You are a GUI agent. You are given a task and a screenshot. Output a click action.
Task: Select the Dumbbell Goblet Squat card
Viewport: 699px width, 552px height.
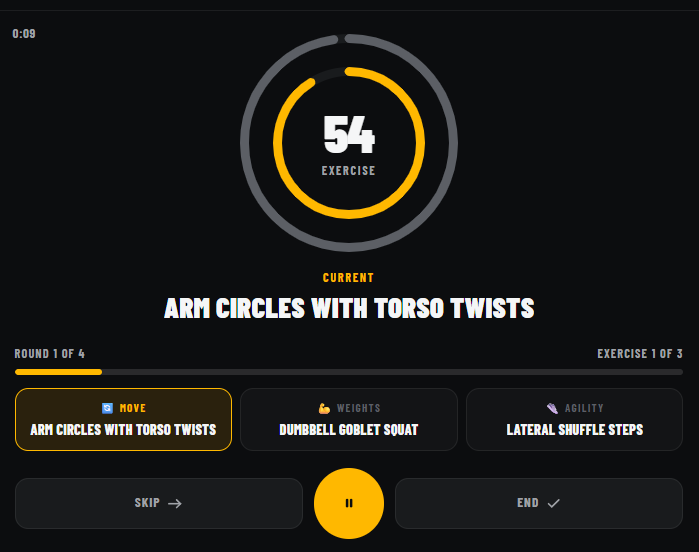click(x=349, y=420)
